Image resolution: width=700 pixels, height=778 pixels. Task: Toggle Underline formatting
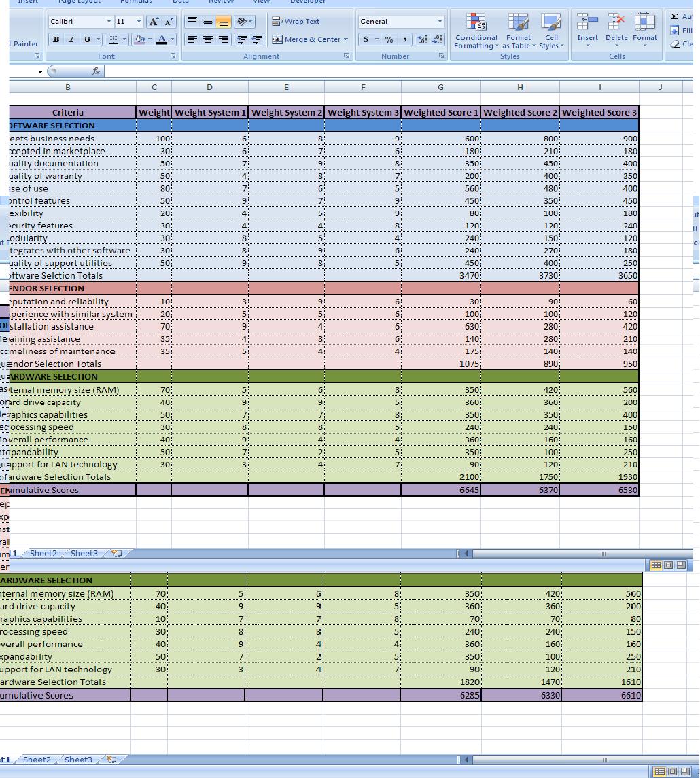pos(87,39)
